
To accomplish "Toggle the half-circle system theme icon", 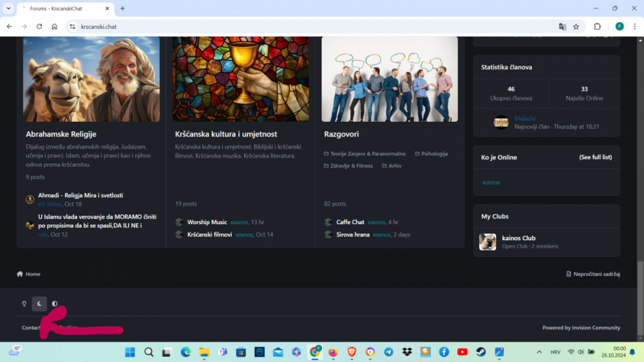I will 55,303.
